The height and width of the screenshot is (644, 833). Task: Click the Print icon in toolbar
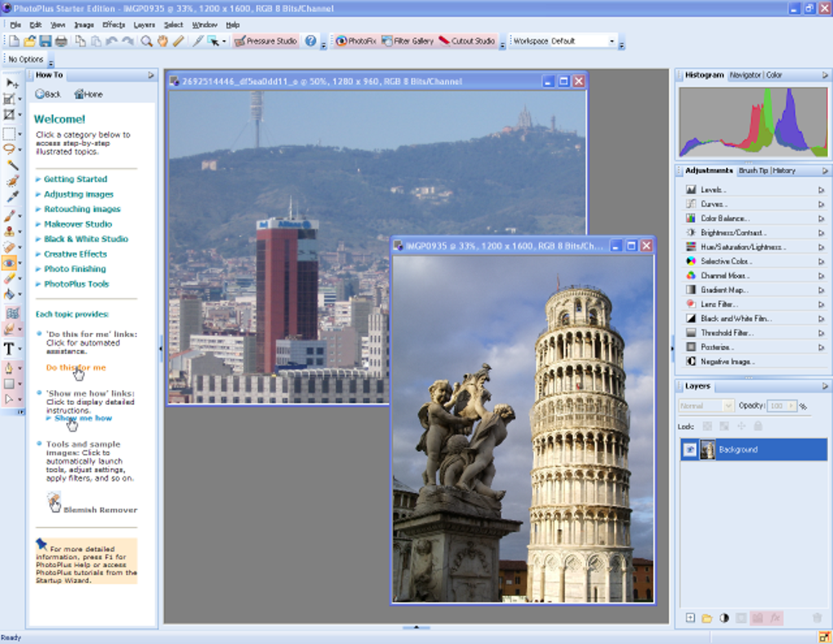pos(61,41)
